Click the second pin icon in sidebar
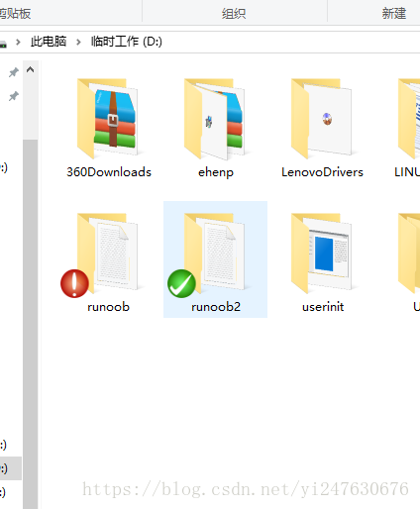 pyautogui.click(x=14, y=96)
